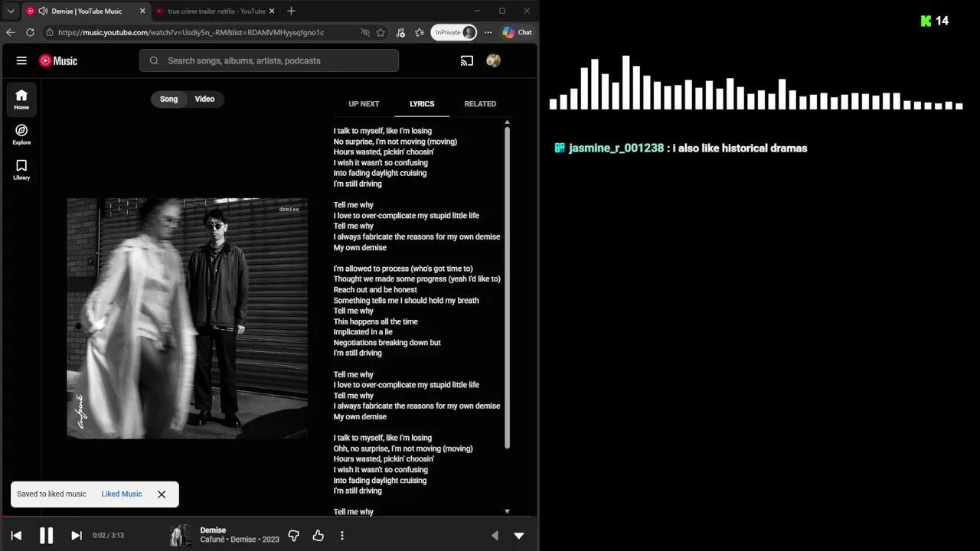Switch to the true crime trailer netflix tab

tap(217, 11)
